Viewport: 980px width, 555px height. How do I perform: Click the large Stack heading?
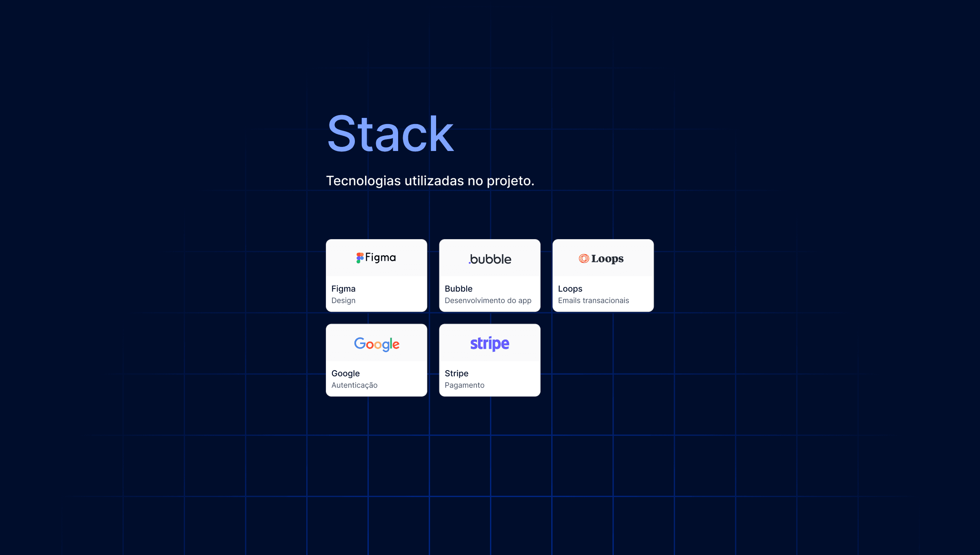point(390,134)
